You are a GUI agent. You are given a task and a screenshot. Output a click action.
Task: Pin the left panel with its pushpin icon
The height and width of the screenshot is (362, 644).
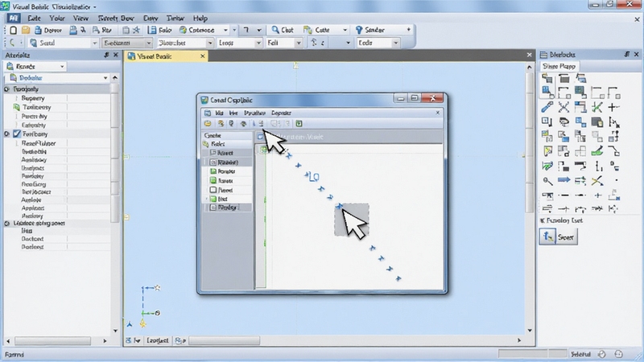click(106, 55)
